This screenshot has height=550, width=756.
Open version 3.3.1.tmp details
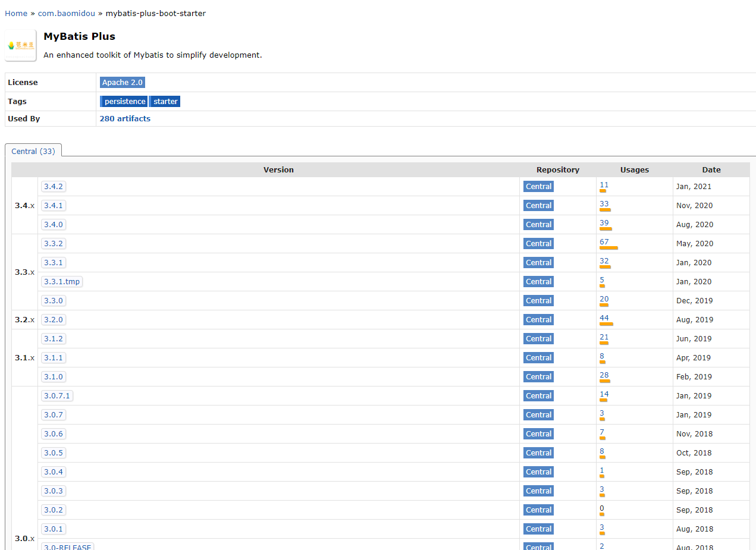tap(61, 281)
